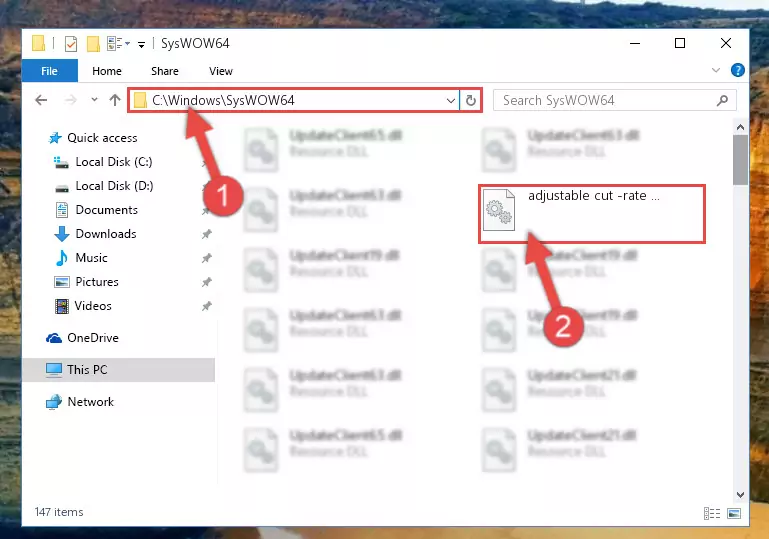
Task: Click the search magnifier icon
Action: [x=722, y=101]
